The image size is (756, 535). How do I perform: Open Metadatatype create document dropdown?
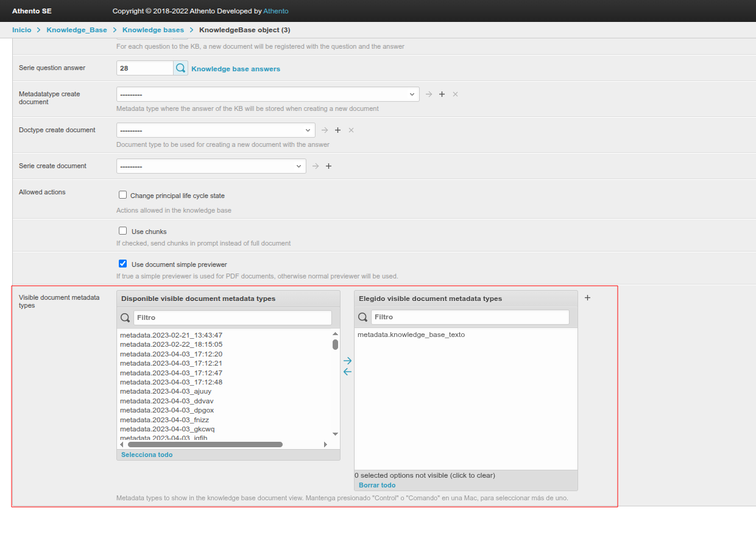click(267, 94)
